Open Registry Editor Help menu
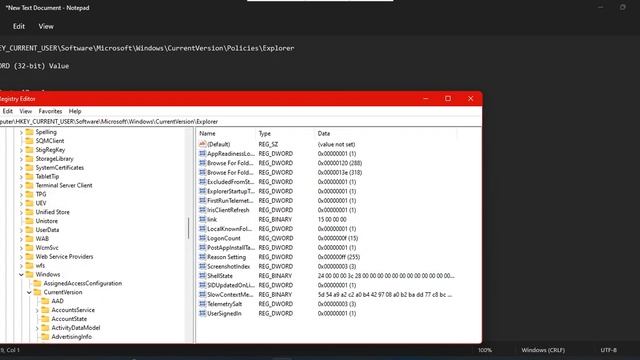This screenshot has width=640, height=360. coord(75,111)
